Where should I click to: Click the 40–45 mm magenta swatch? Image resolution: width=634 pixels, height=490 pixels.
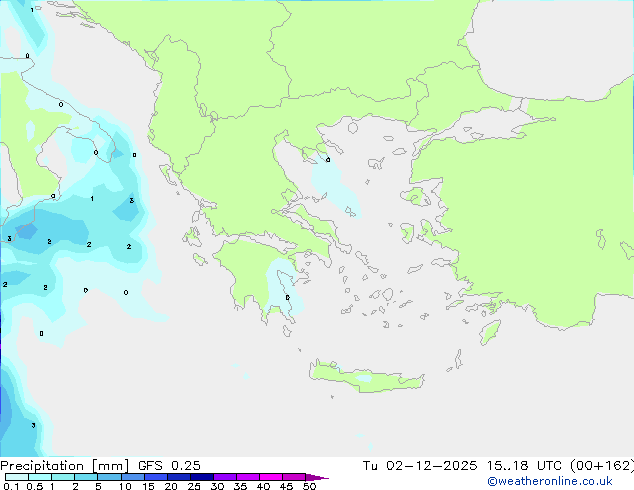(271, 477)
